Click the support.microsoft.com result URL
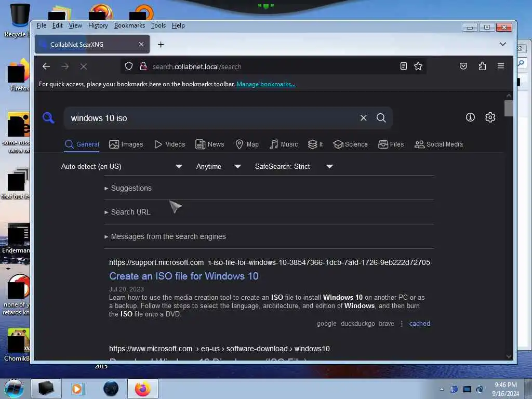 pyautogui.click(x=270, y=262)
